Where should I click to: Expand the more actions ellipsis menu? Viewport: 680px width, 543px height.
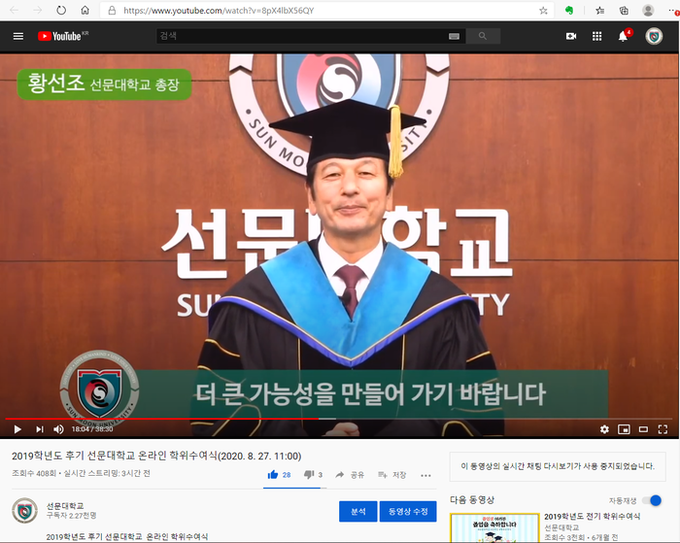pyautogui.click(x=426, y=475)
